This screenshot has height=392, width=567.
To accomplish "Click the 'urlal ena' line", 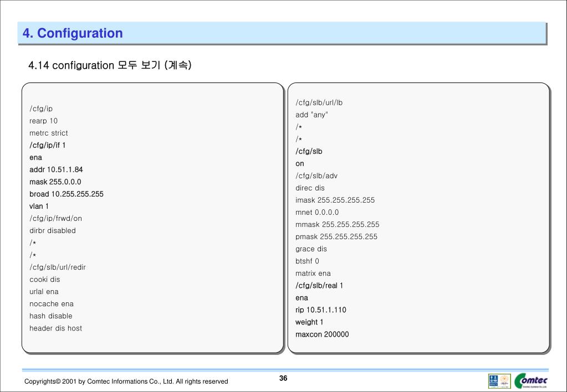I will coord(44,292).
